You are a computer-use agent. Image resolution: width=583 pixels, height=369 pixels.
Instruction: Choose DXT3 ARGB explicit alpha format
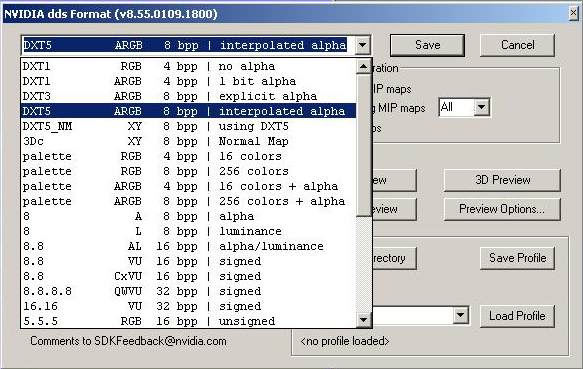click(189, 96)
